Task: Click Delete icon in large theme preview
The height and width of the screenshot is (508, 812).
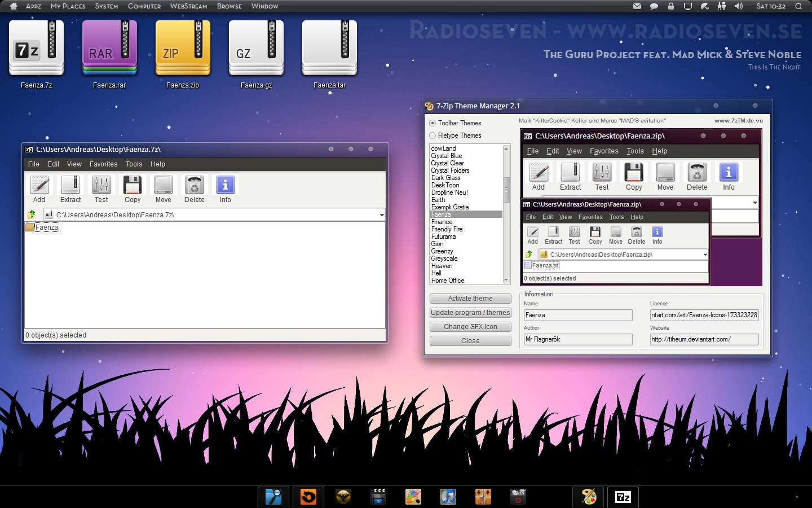Action: tap(697, 172)
